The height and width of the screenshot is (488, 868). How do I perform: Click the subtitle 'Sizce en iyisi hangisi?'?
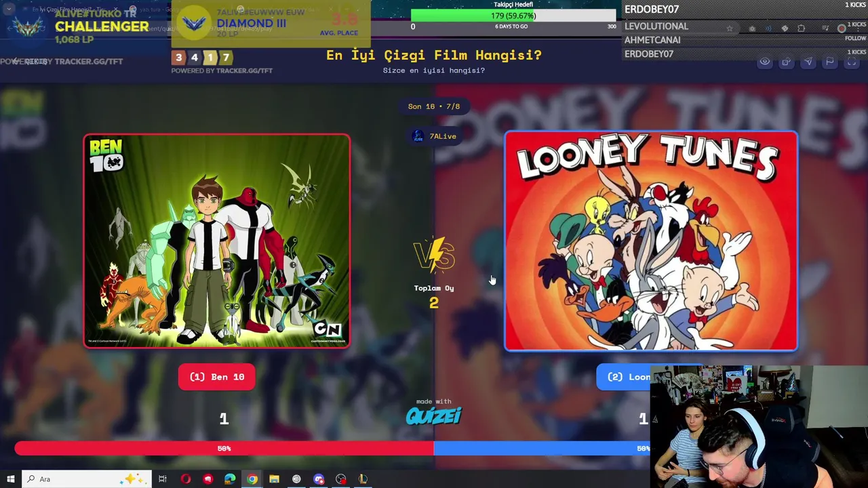point(434,70)
